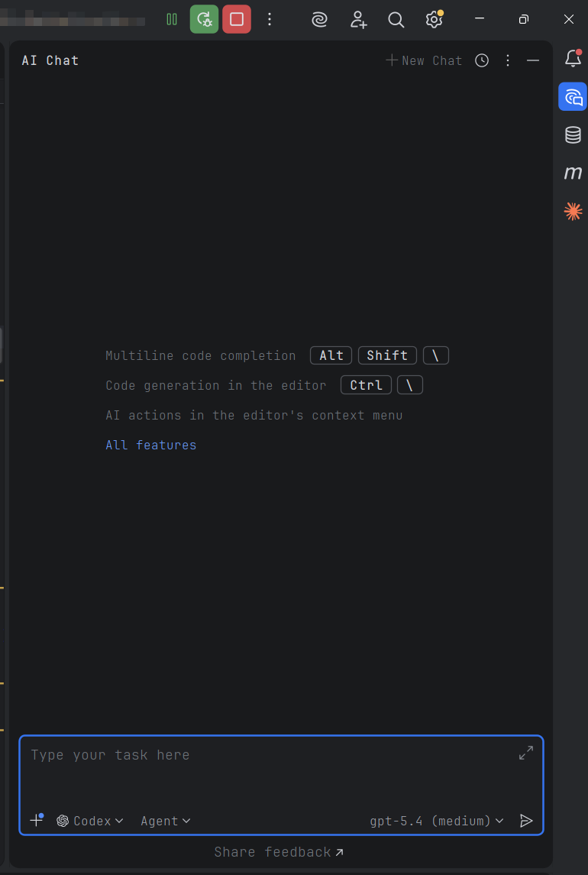Viewport: 588px width, 875px height.
Task: Open AI Chat panel options menu
Action: tap(508, 60)
